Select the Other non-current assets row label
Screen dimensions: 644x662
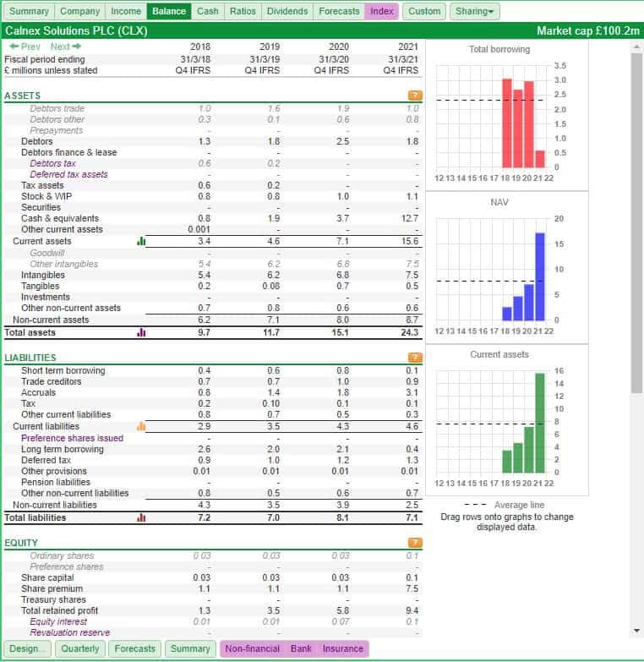(x=71, y=308)
